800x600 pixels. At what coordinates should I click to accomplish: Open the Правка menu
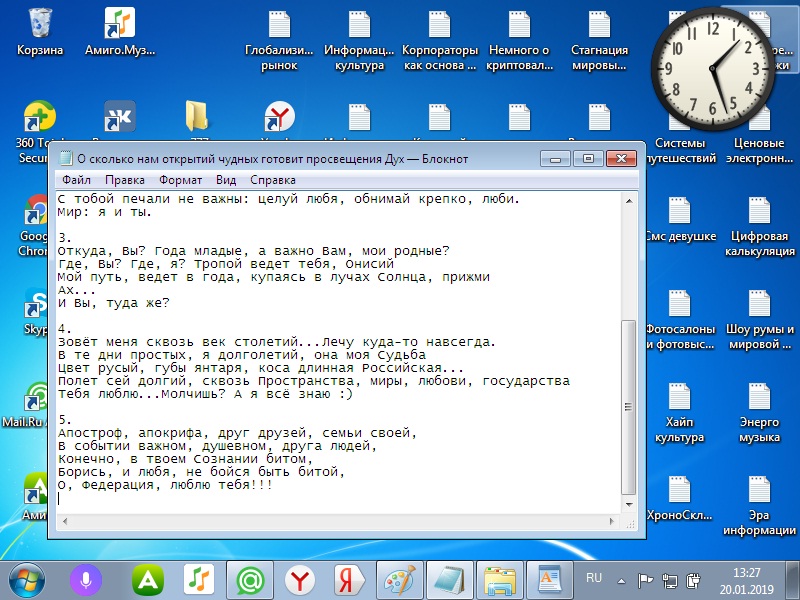pyautogui.click(x=124, y=180)
